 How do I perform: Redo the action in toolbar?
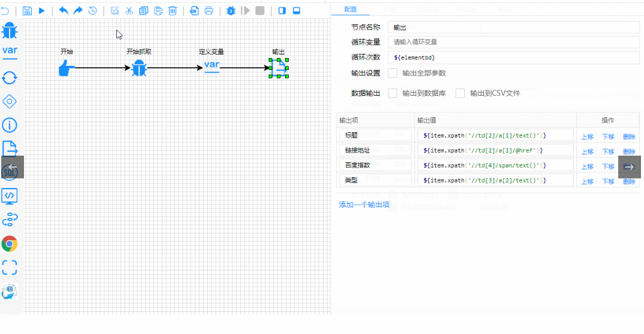coord(78,11)
